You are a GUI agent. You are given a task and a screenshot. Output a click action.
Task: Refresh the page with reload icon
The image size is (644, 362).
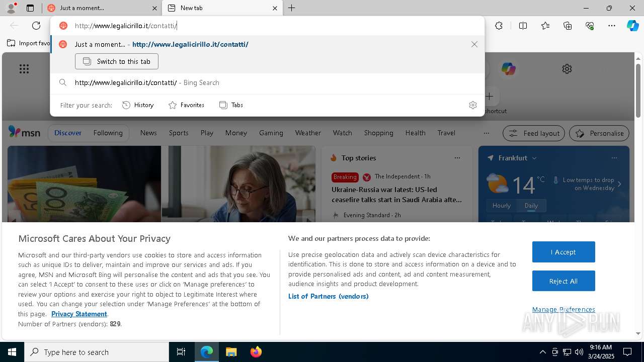tap(36, 26)
